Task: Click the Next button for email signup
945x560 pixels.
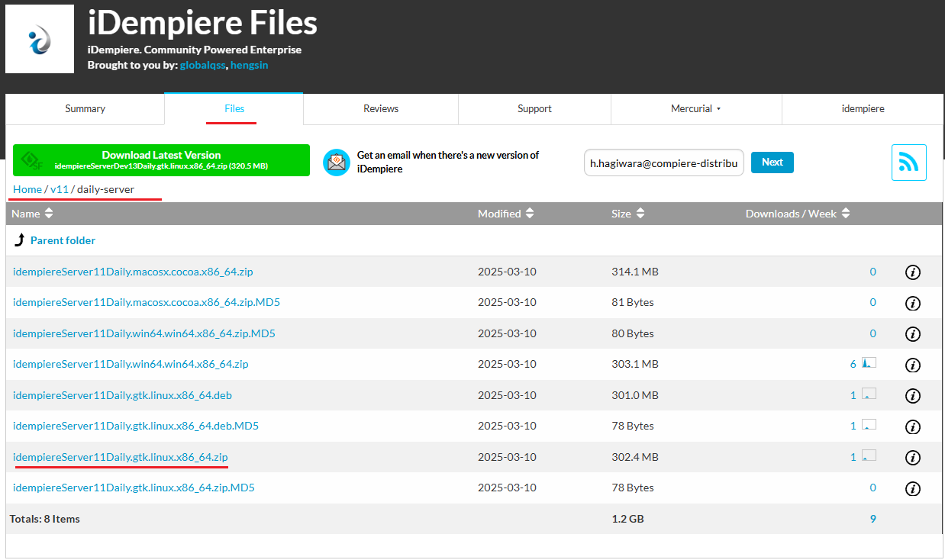Action: 772,162
